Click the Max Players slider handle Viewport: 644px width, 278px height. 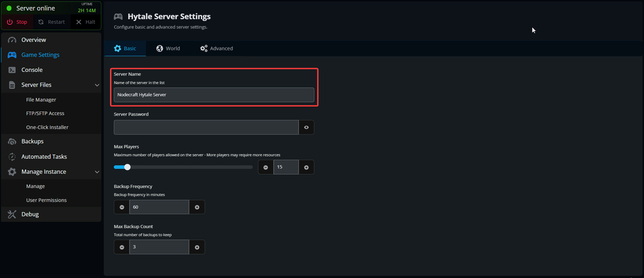(127, 167)
